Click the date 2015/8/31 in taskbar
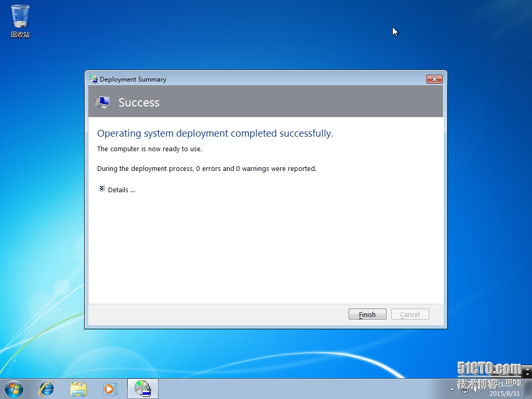 pos(504,394)
